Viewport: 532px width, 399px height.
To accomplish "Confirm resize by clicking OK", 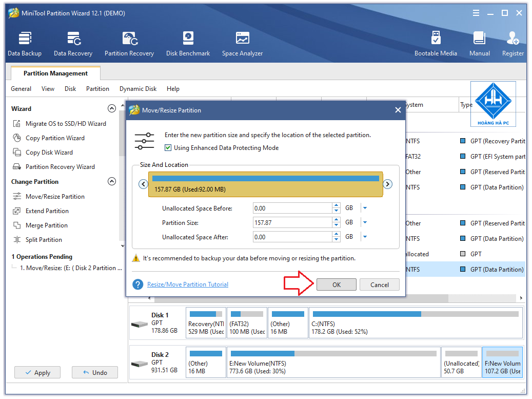I will [337, 284].
